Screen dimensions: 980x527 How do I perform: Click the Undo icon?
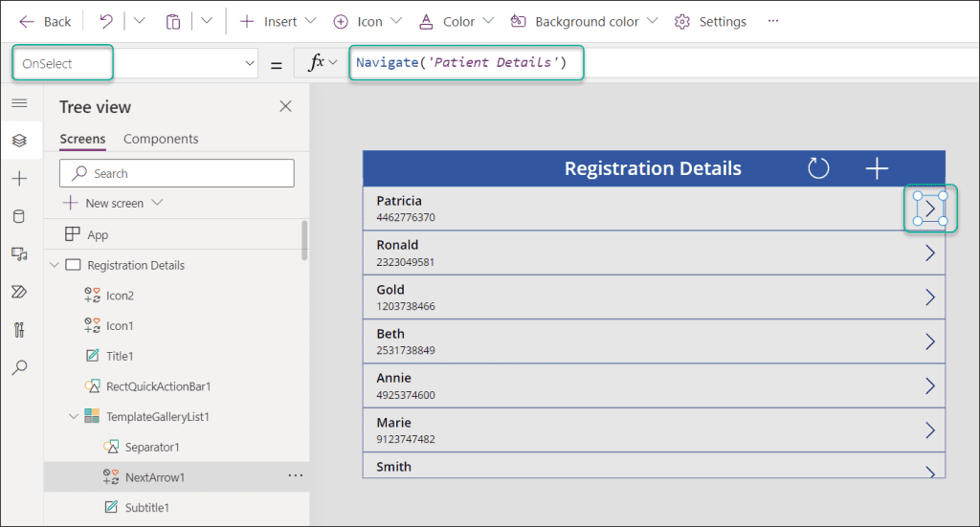point(106,22)
